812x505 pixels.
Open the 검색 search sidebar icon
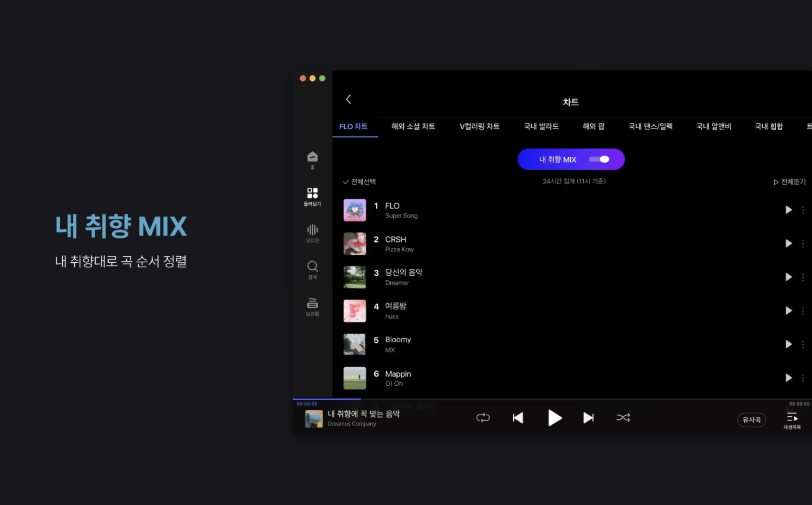coord(312,270)
